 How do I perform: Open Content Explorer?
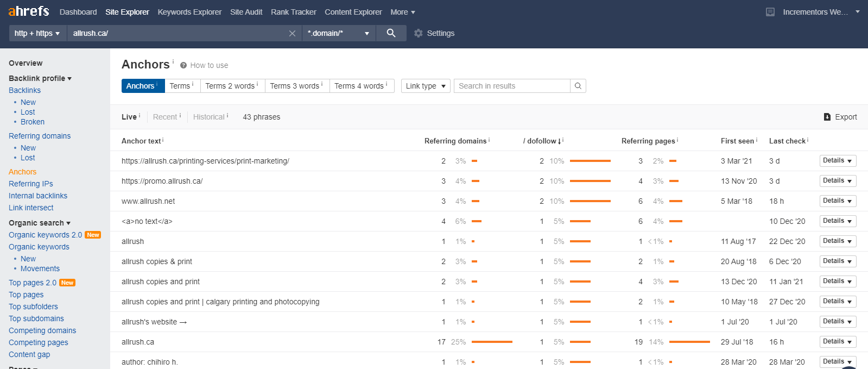pos(353,12)
